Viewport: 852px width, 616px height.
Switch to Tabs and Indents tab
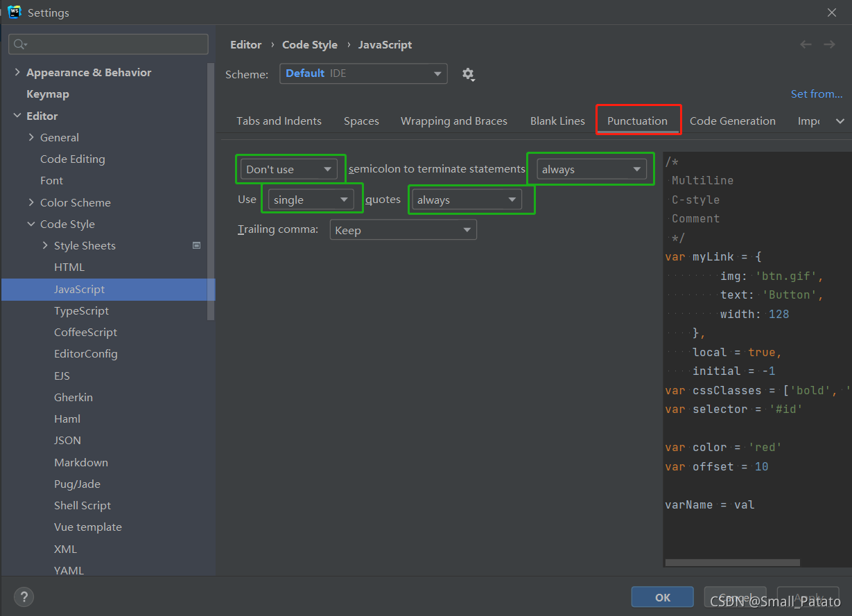[x=279, y=121]
